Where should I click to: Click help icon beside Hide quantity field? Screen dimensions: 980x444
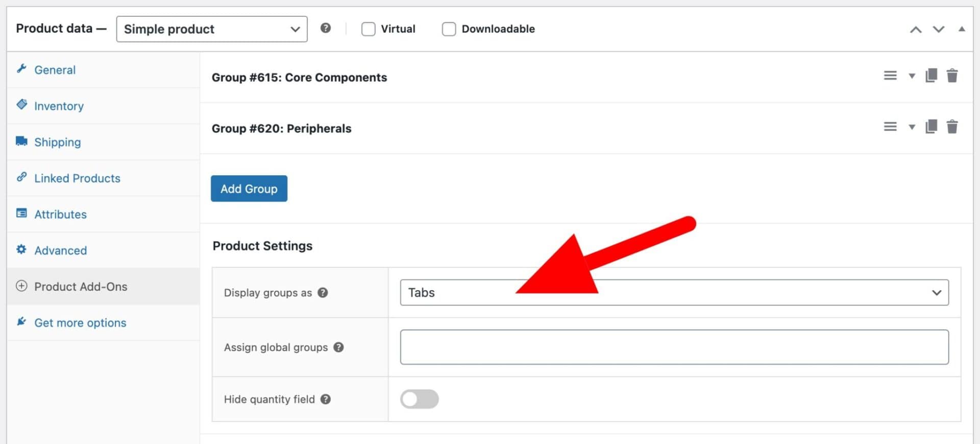(326, 400)
